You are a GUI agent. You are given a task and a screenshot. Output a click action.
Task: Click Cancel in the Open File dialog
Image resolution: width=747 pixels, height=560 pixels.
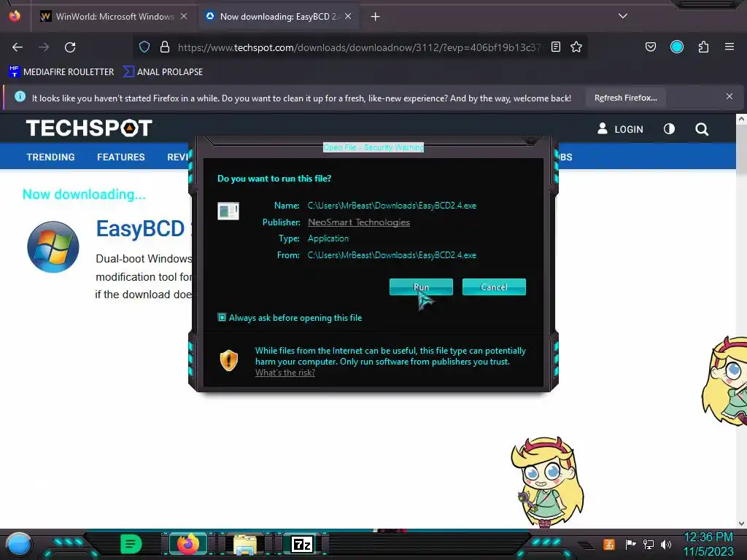click(494, 287)
